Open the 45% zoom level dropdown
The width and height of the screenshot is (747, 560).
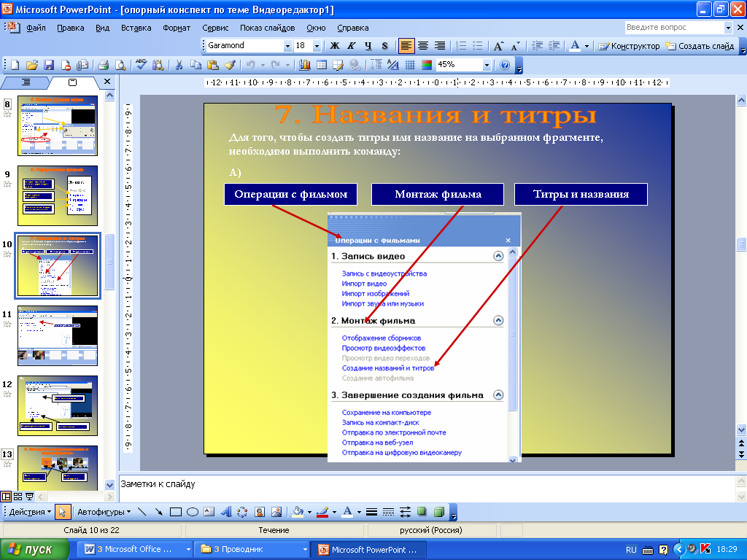tap(487, 65)
